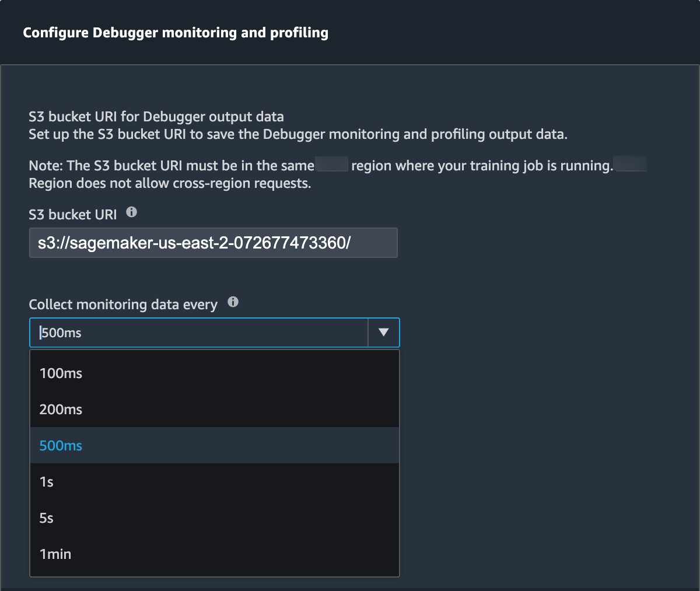Click the "S3 bucket URI" field label
Screen dimensions: 700x591
coord(73,215)
